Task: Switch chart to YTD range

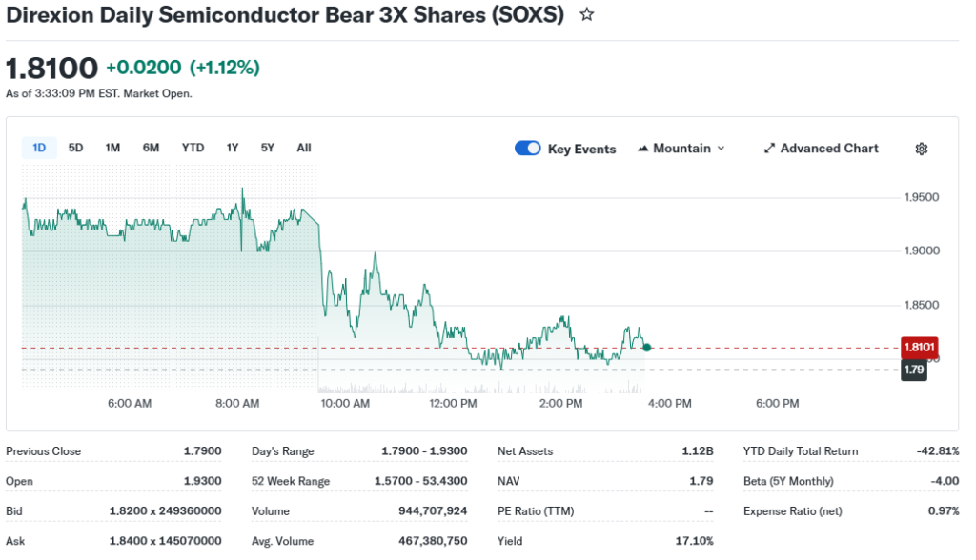Action: tap(193, 148)
